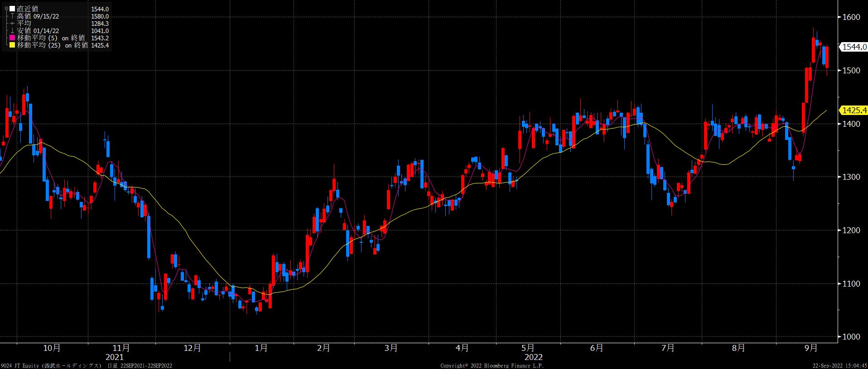Click the 1544.0 last price axis tag
Image resolution: width=868 pixels, height=369 pixels.
853,47
